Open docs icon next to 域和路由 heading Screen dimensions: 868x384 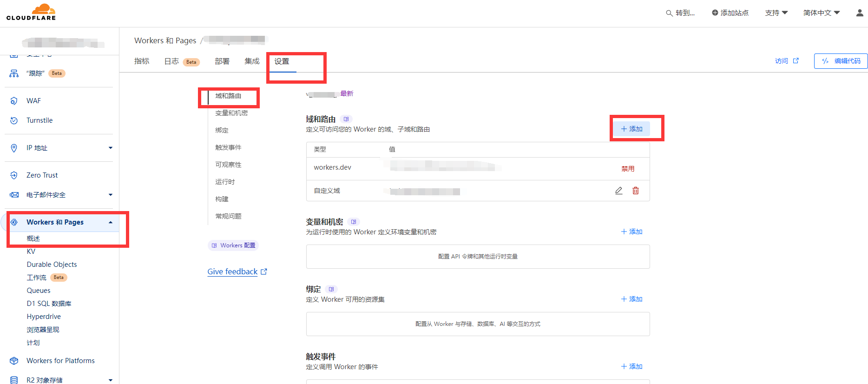click(346, 119)
